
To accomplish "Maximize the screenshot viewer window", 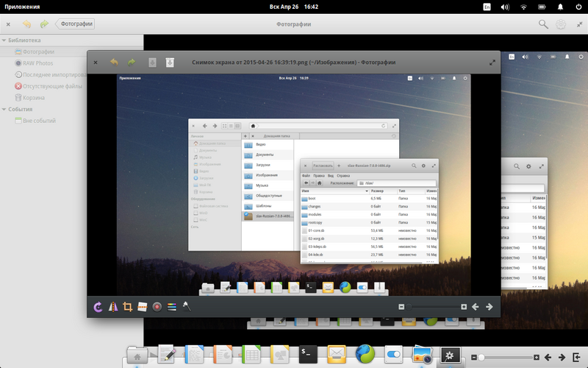I will click(x=492, y=63).
